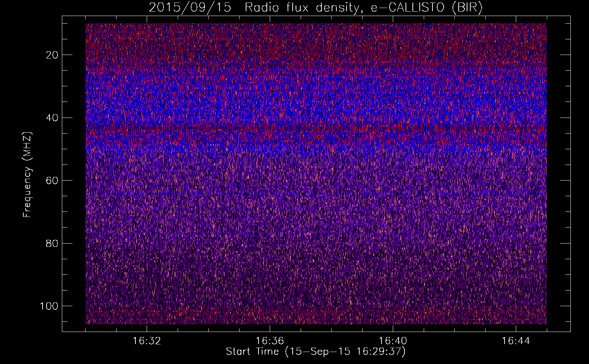
Task: Click the 60 MHz frequency tick label
Action: (52, 181)
